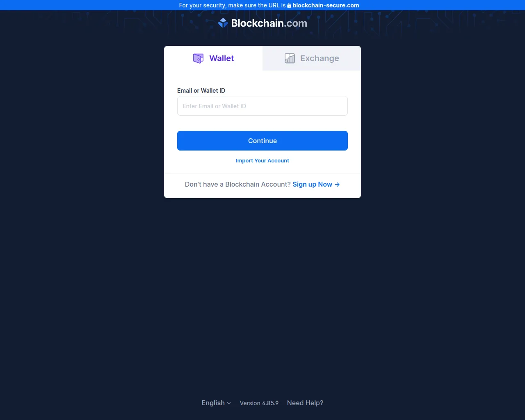Follow the Sign up Now link
This screenshot has width=525, height=420.
pyautogui.click(x=316, y=185)
